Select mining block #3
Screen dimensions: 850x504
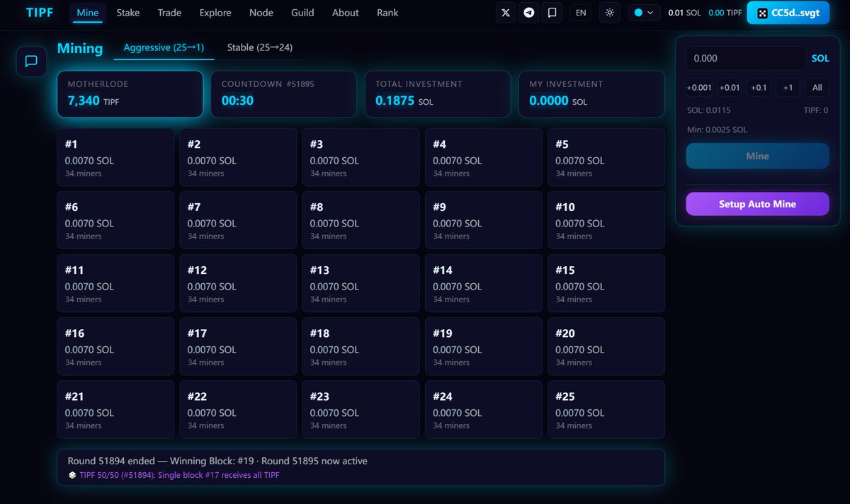361,157
